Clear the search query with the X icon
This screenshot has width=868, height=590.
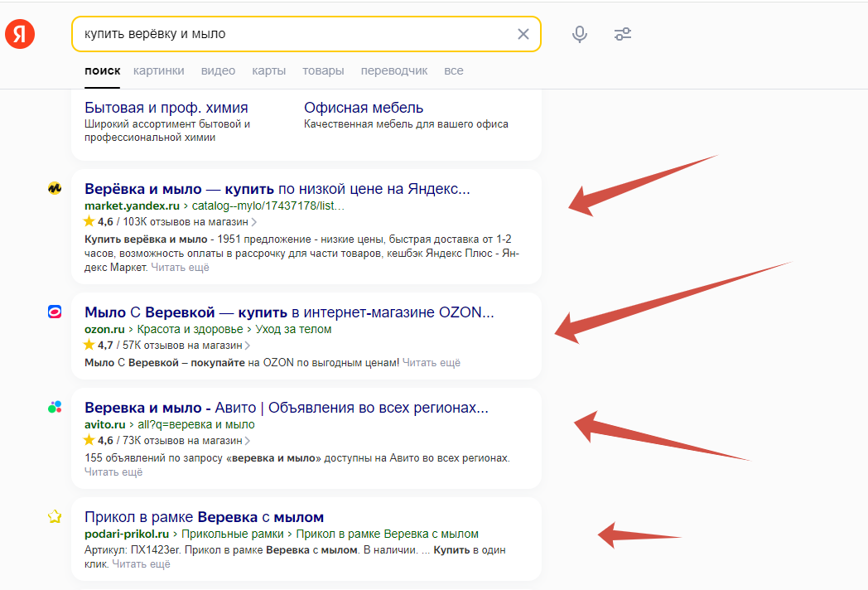pos(523,34)
